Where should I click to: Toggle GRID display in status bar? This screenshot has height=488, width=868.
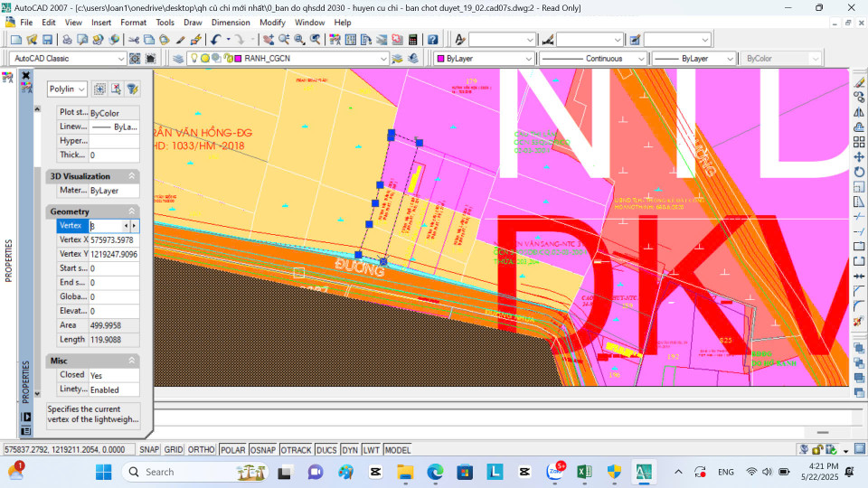[x=174, y=450]
